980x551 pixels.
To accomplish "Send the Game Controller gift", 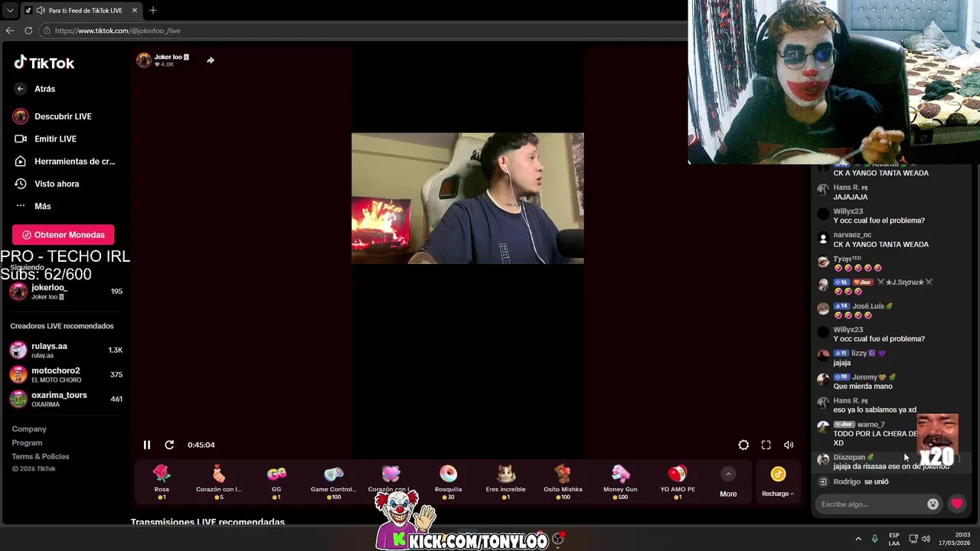I will pyautogui.click(x=333, y=482).
